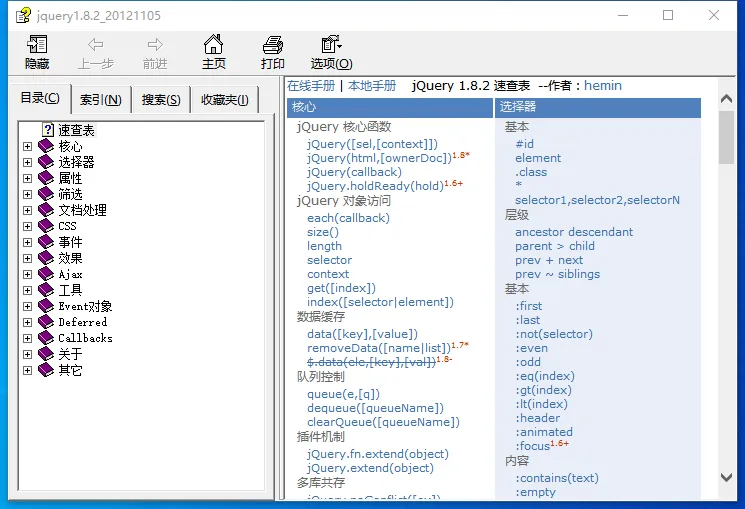The width and height of the screenshot is (745, 509).
Task: Click the scroll up arrow
Action: click(726, 99)
